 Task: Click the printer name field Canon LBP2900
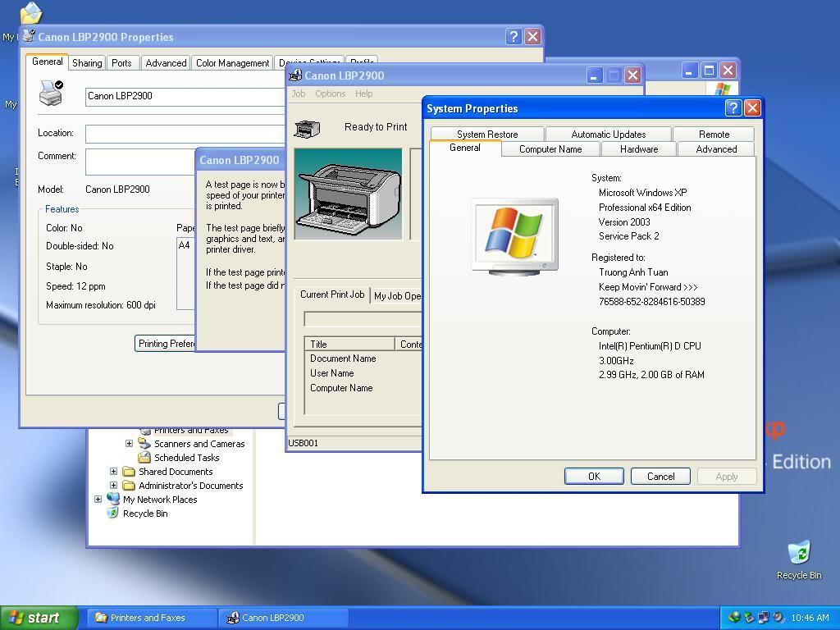pyautogui.click(x=185, y=96)
